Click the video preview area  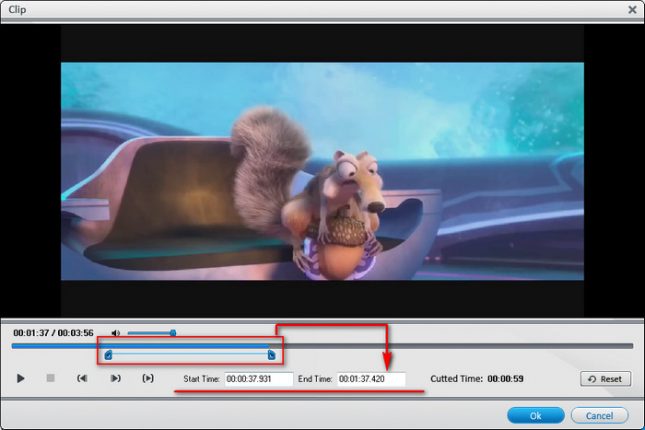point(322,170)
